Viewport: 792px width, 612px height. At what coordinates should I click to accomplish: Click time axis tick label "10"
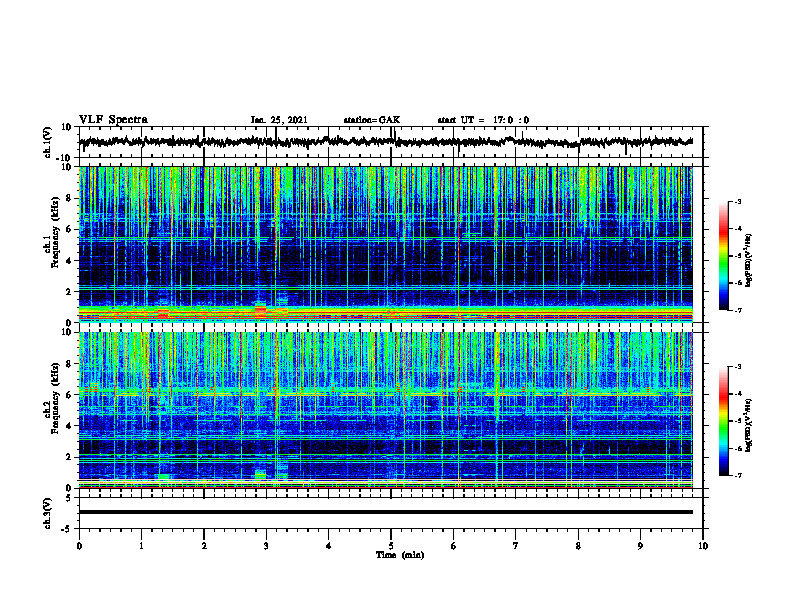click(703, 546)
